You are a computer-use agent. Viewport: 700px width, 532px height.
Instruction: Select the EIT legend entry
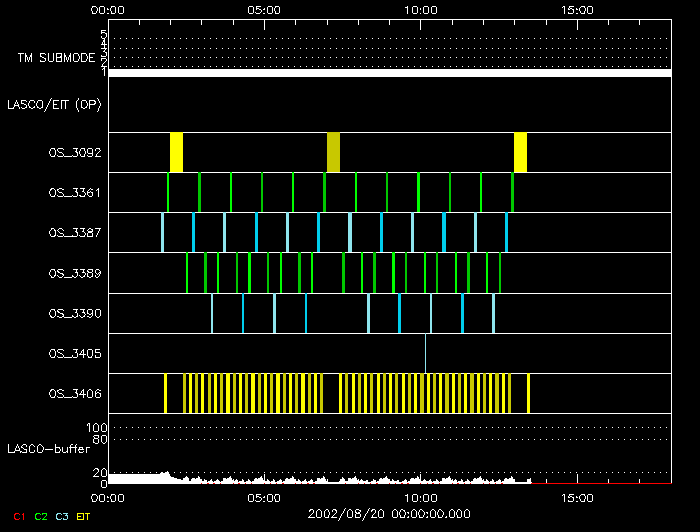click(84, 516)
